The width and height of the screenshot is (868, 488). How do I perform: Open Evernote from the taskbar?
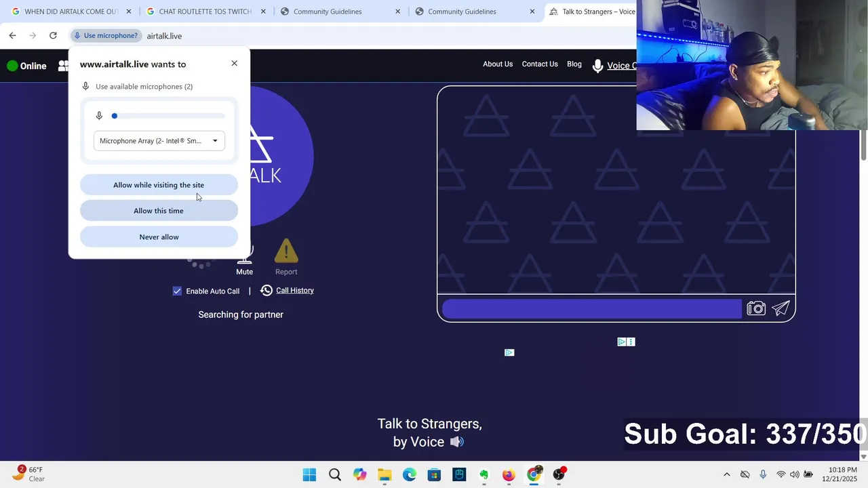pos(484,474)
